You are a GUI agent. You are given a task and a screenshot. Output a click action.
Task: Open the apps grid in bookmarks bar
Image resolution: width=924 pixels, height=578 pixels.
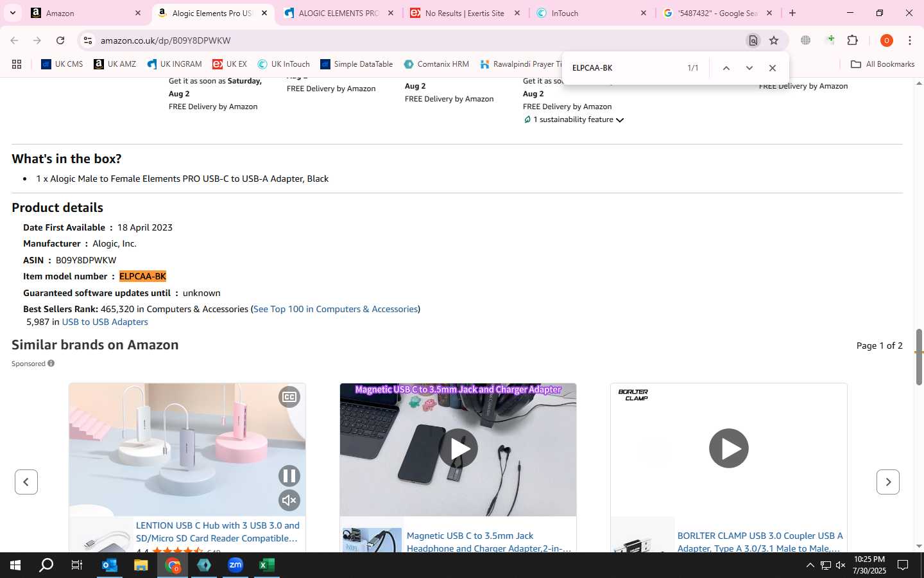tap(17, 64)
